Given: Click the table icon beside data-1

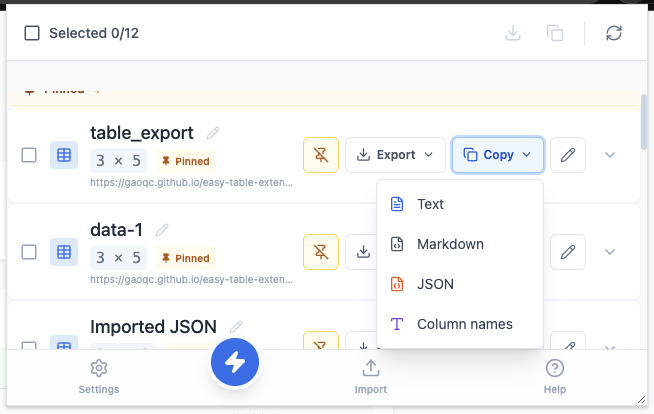Looking at the screenshot, I should (64, 252).
